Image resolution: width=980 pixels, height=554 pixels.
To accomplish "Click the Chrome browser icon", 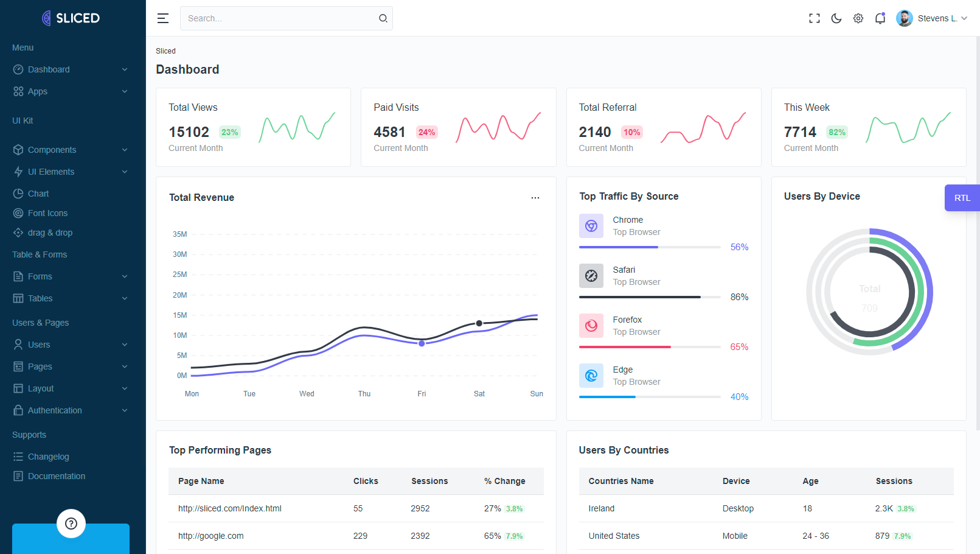I will click(x=591, y=226).
